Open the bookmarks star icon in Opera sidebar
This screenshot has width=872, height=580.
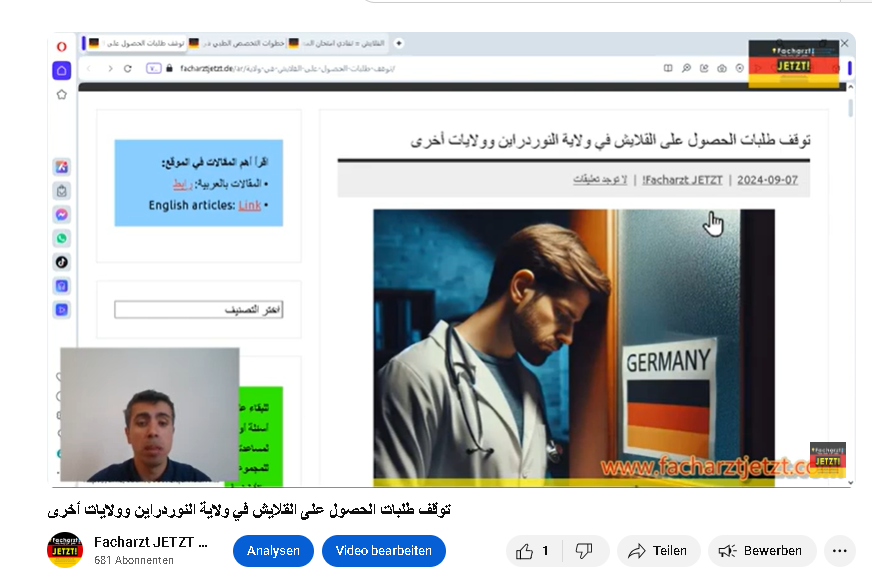click(62, 95)
